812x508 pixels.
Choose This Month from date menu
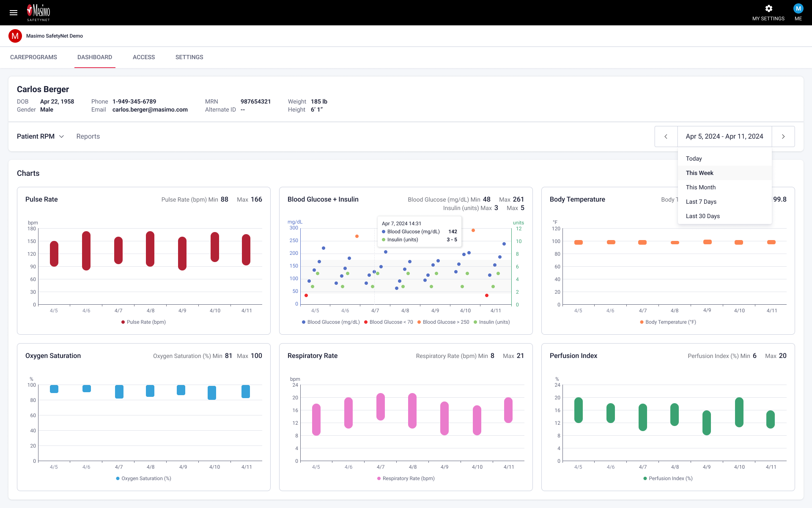701,187
